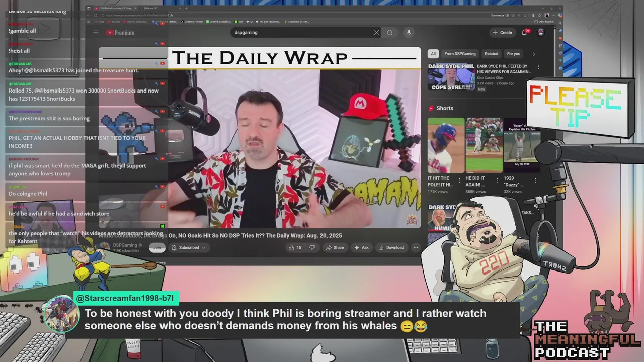Open options for 1929 Dazzy short
The height and width of the screenshot is (362, 644).
[535, 180]
